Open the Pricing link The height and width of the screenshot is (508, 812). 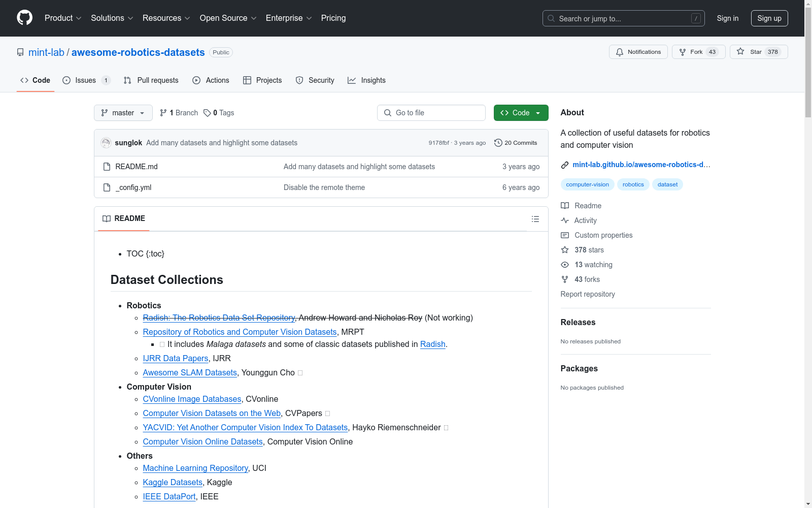[x=333, y=18]
